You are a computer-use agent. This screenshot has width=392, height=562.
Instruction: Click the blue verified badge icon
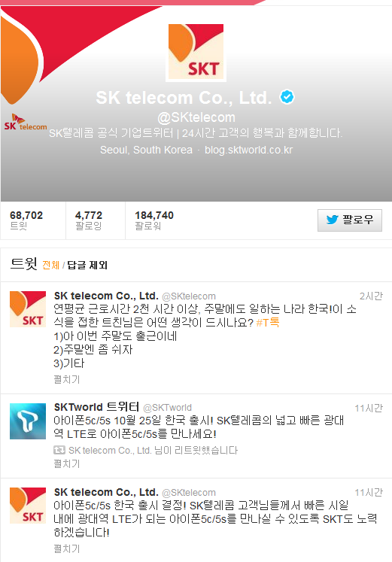coord(287,97)
